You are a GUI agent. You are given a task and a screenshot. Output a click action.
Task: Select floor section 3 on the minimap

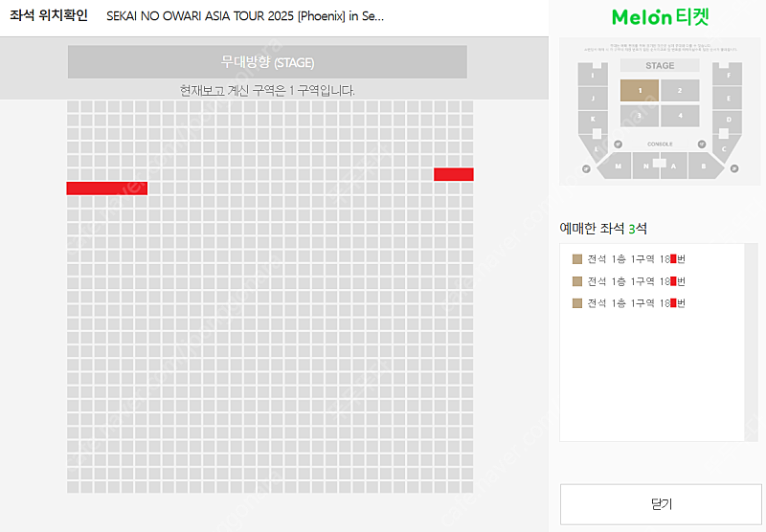click(x=640, y=116)
